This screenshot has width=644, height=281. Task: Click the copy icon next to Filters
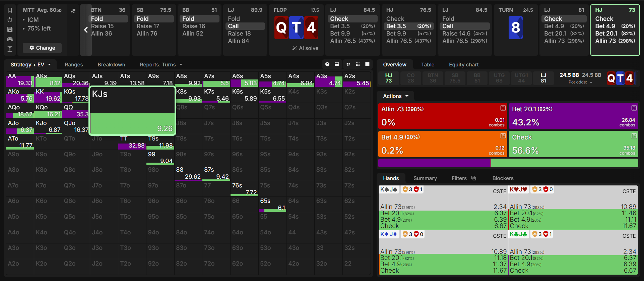click(x=473, y=178)
